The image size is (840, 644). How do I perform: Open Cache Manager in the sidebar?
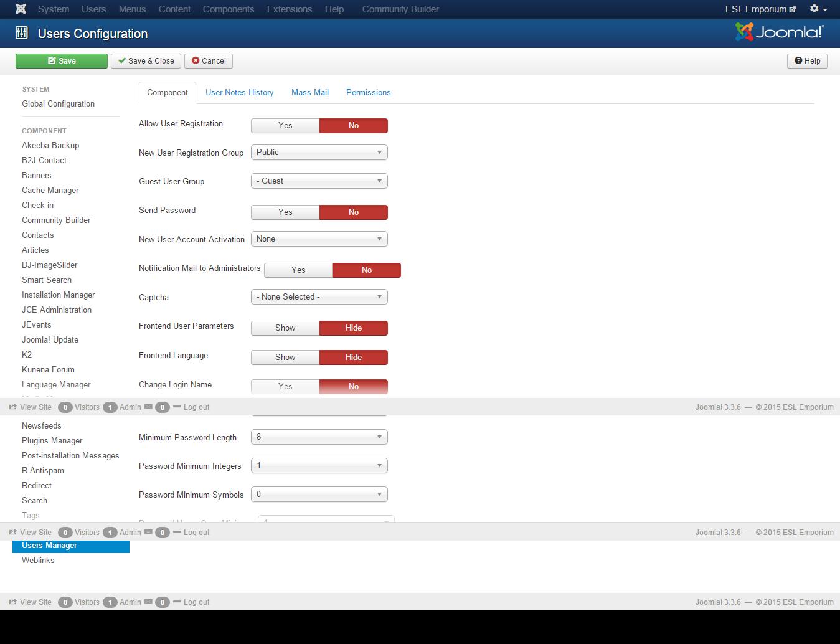point(50,191)
